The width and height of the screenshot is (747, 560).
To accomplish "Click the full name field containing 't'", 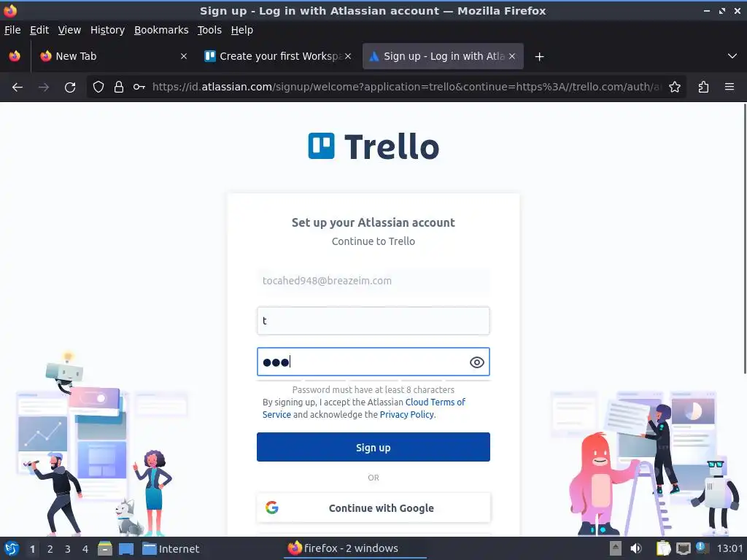I will [x=373, y=321].
